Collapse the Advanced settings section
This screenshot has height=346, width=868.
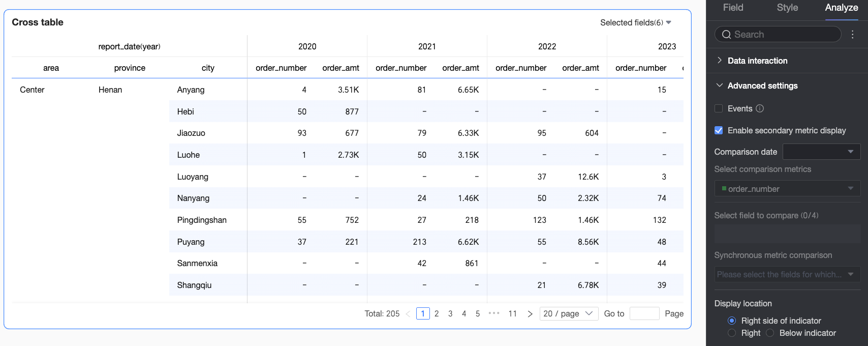tap(787, 85)
